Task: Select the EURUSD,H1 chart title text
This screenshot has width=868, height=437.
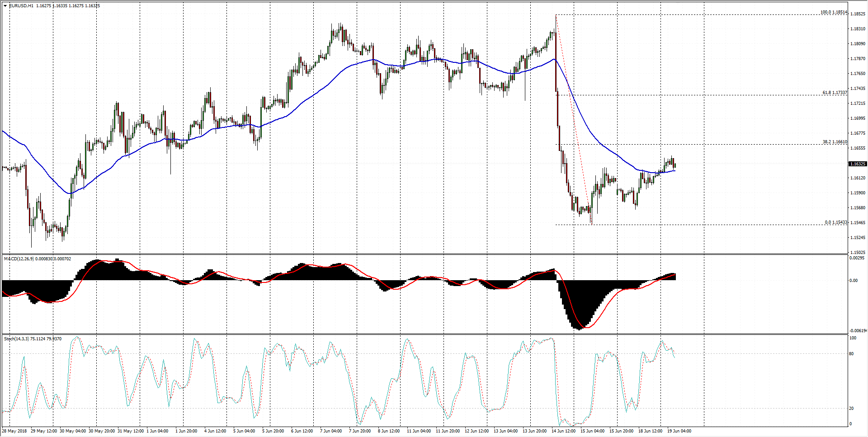Action: tap(21, 6)
